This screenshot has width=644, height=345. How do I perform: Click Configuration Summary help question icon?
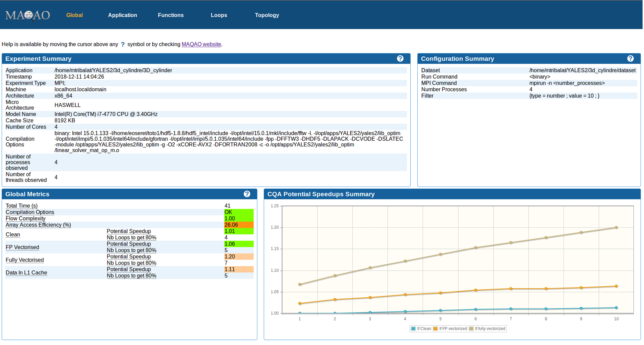(x=630, y=59)
